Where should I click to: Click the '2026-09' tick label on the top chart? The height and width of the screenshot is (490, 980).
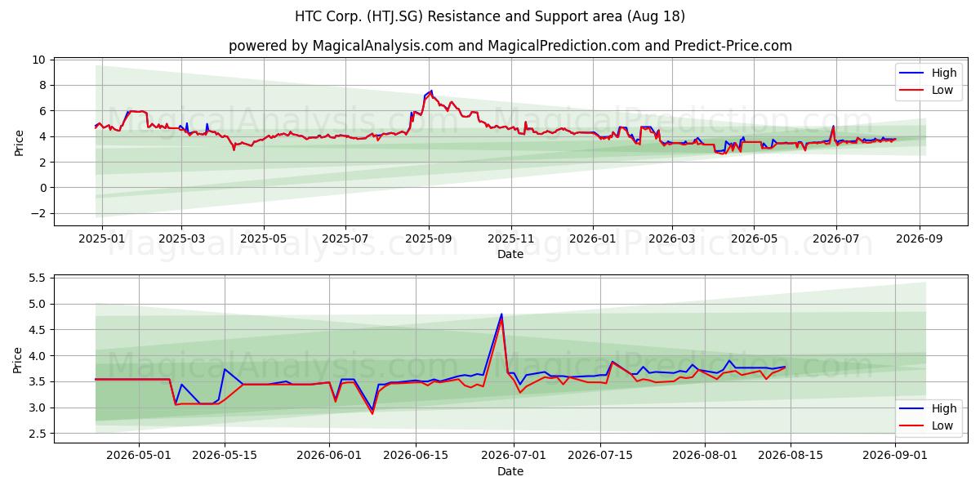pos(920,239)
